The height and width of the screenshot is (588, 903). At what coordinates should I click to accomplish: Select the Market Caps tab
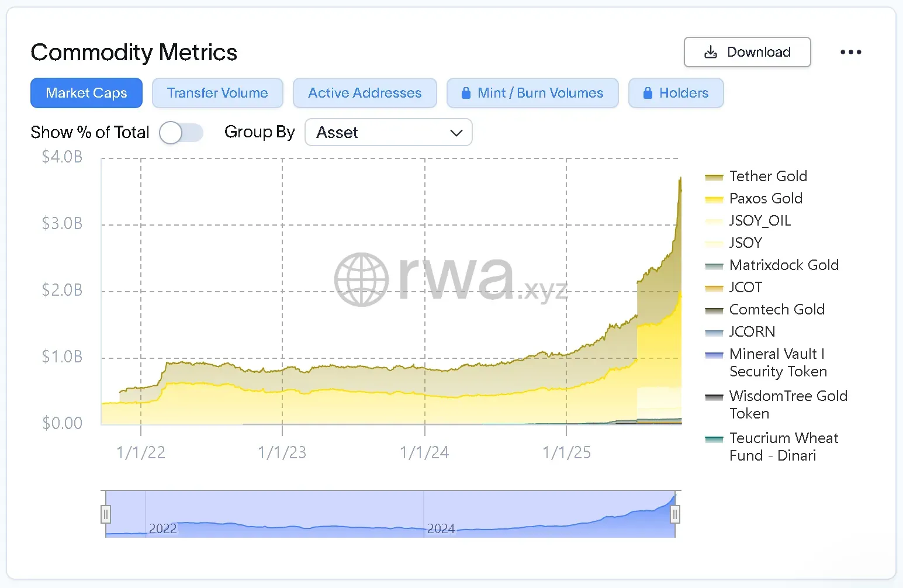(x=87, y=93)
